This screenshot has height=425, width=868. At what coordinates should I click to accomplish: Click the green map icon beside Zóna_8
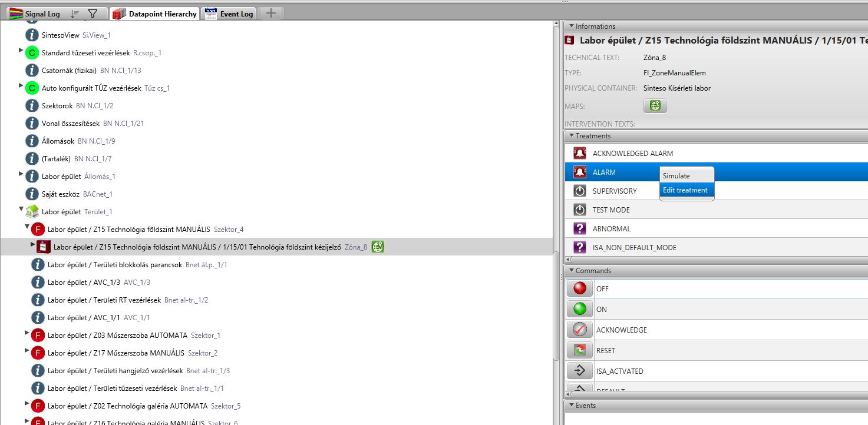[x=378, y=247]
